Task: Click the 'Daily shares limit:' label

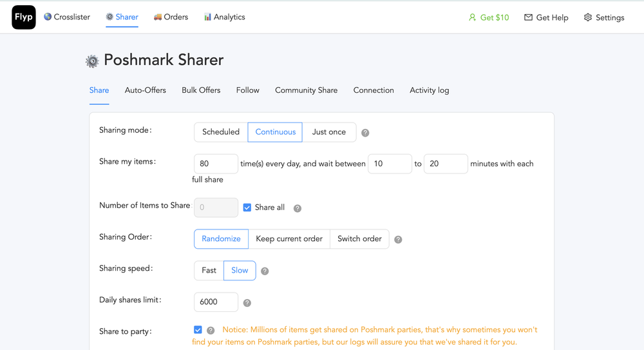Action: click(130, 300)
